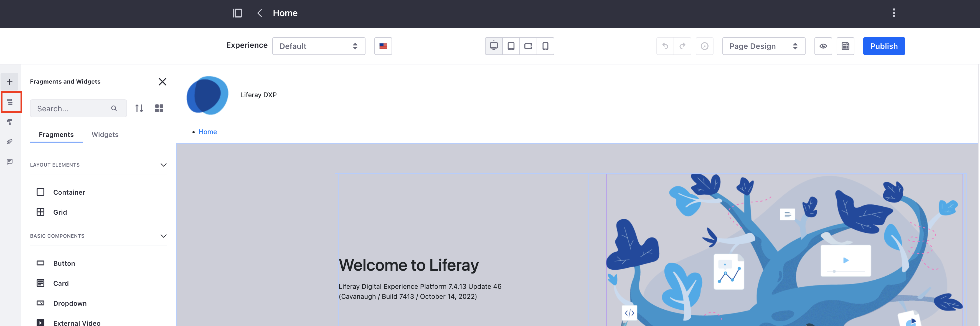This screenshot has height=326, width=980.
Task: Click the Liferay DXP site name
Action: click(258, 95)
